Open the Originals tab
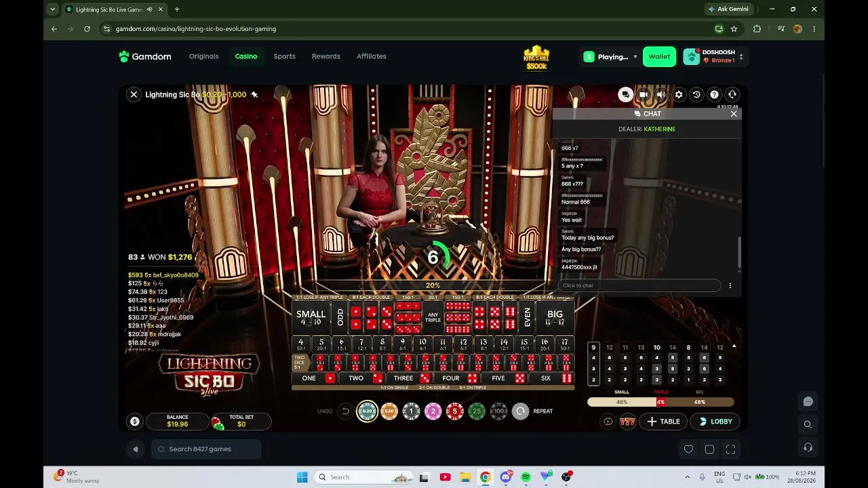This screenshot has height=488, width=868. tap(204, 56)
